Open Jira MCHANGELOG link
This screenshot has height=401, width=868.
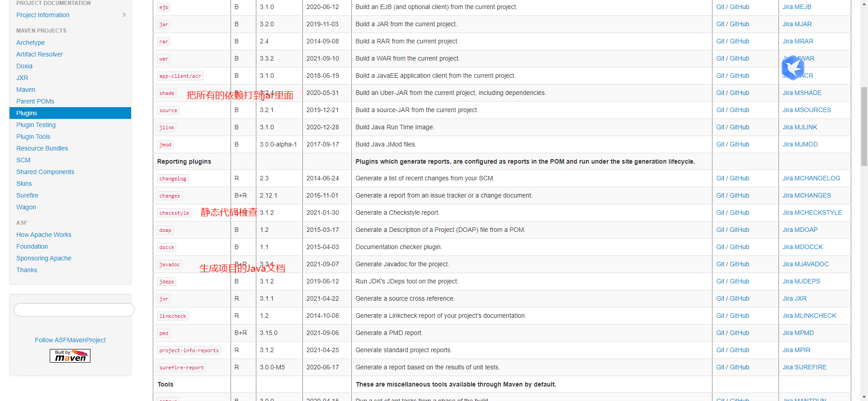click(811, 178)
